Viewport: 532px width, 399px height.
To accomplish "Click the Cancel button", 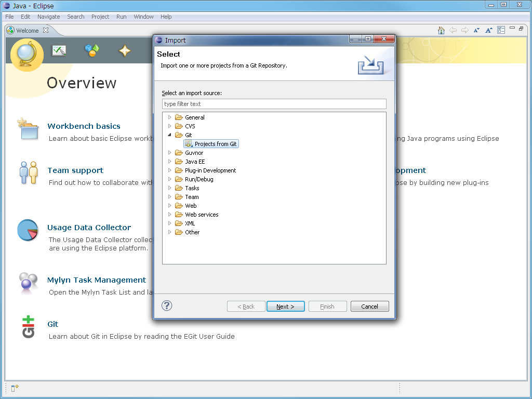I will (369, 307).
